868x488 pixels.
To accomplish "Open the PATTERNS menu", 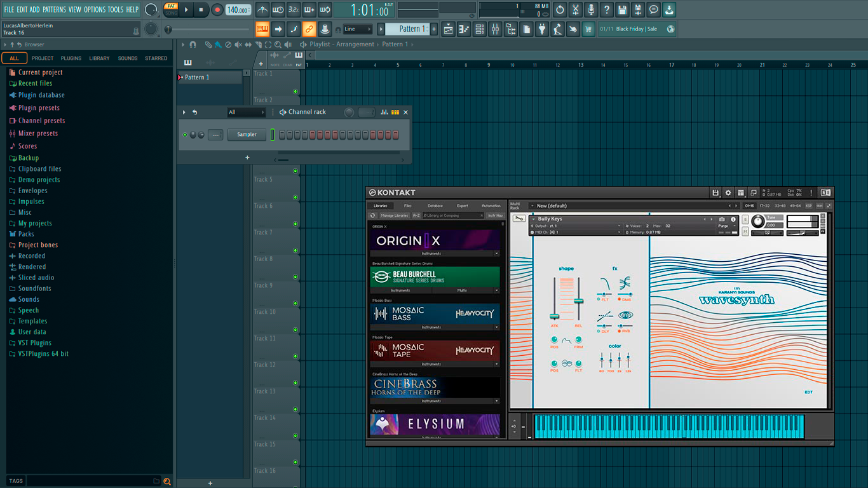I will 54,10.
